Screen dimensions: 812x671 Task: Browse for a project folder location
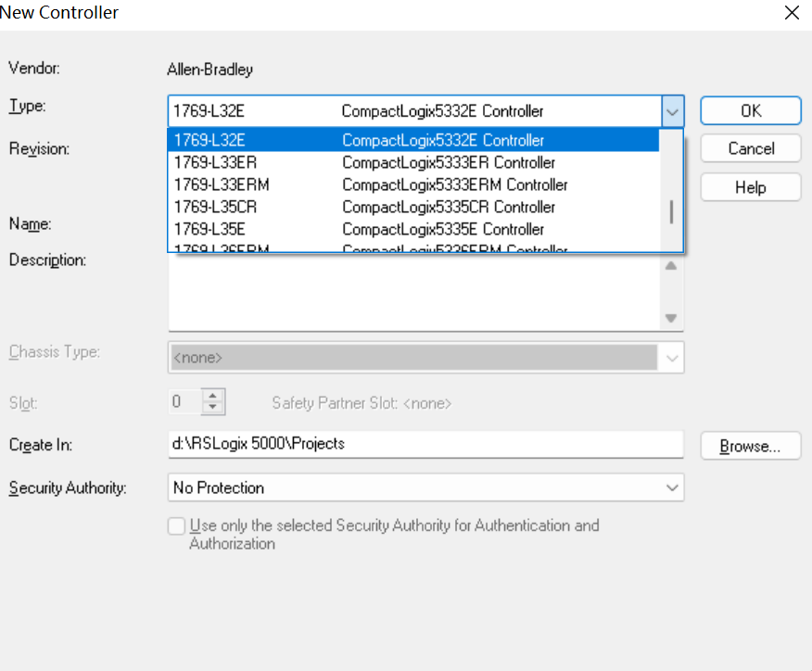tap(751, 446)
